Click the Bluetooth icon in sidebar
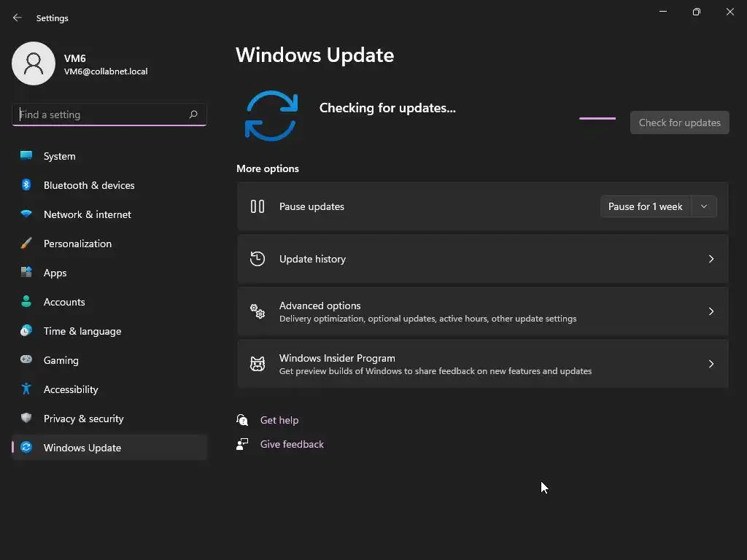Viewport: 747px width, 560px height. [26, 184]
